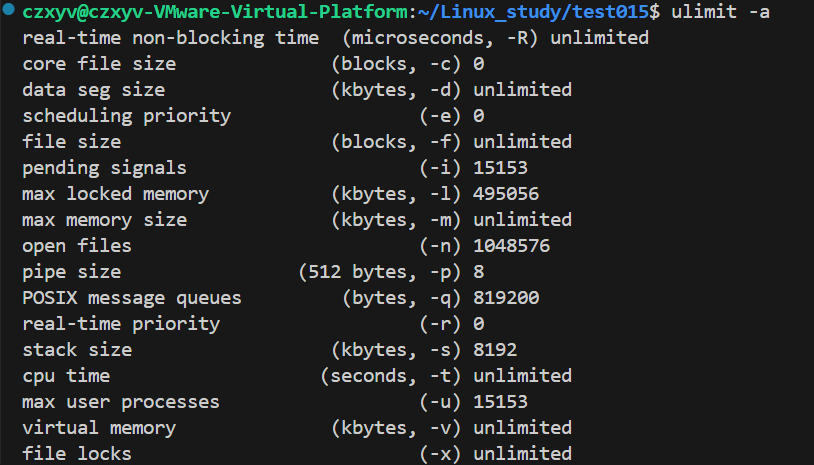Click the "virtual memory" label
Image resolution: width=814 pixels, height=465 pixels.
(x=99, y=428)
